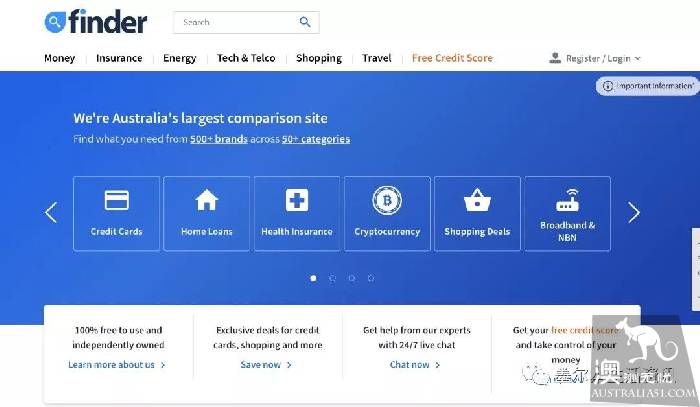The height and width of the screenshot is (407, 700).
Task: Click the Broadband & NBN label text
Action: [x=567, y=231]
